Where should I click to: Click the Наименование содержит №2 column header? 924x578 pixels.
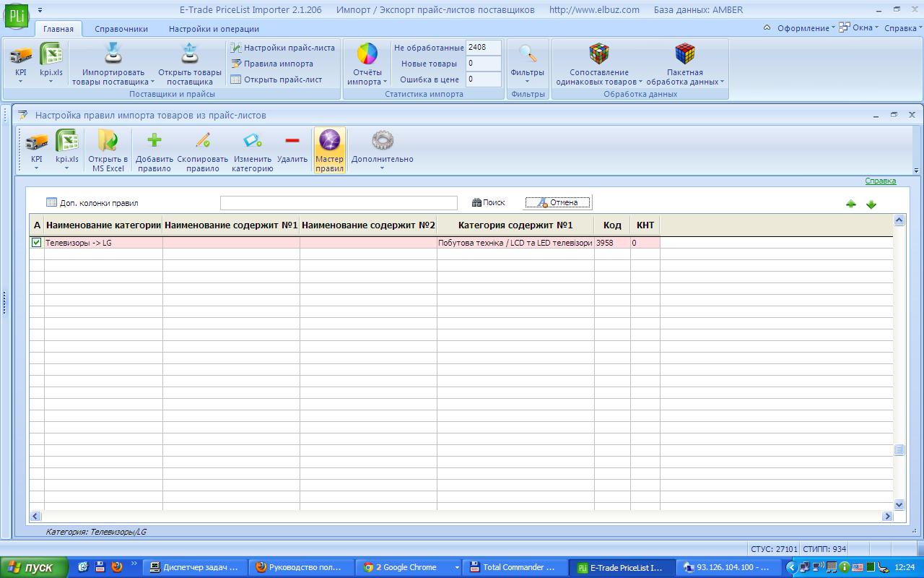pyautogui.click(x=368, y=225)
